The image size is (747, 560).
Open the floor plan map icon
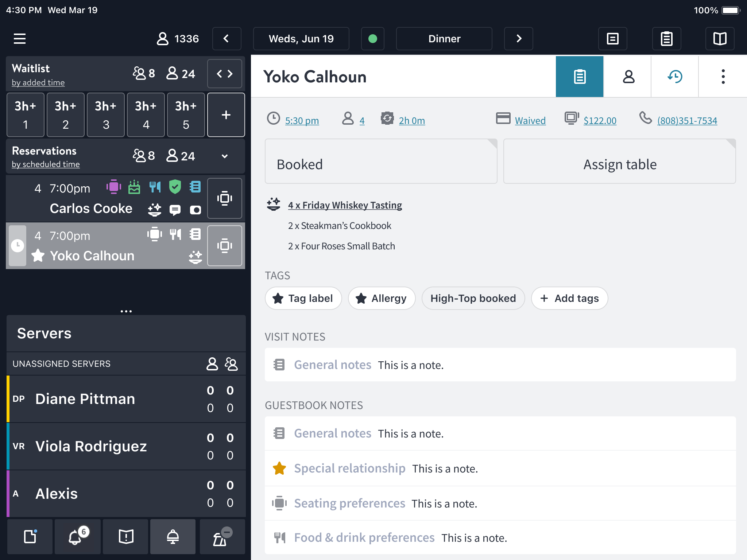click(x=720, y=39)
